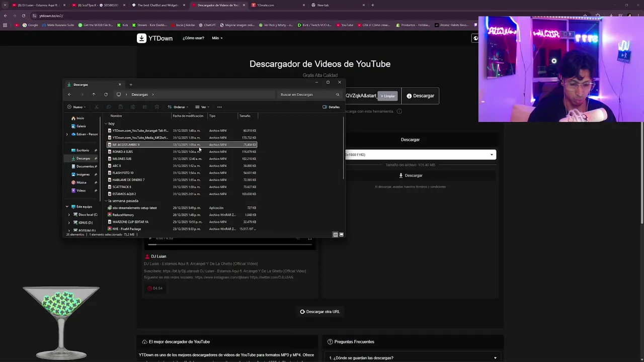Open the YouTube bookmark
Screen dimensions: 644x362
(x=345, y=25)
